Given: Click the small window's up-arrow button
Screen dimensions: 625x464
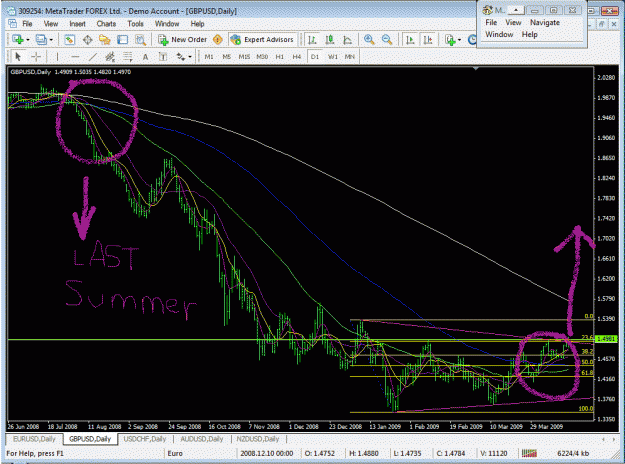Looking at the screenshot, I should tap(516, 10).
